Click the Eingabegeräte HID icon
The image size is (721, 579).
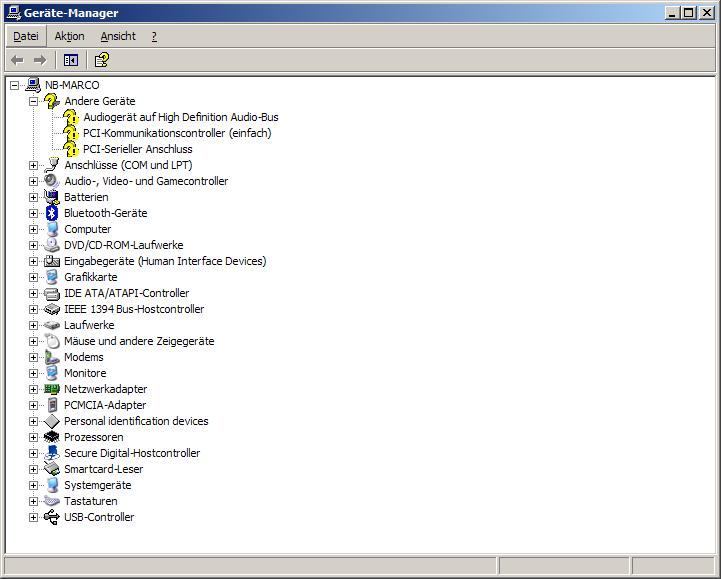[52, 261]
